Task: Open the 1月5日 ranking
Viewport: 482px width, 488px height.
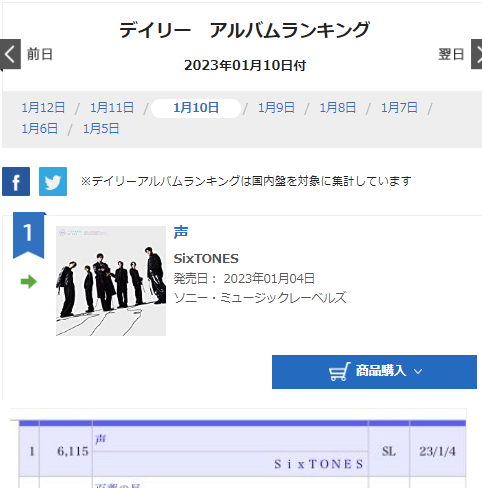Action: pos(101,129)
